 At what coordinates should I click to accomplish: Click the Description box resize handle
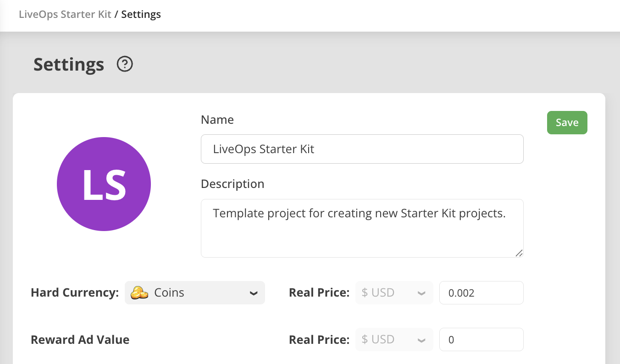pyautogui.click(x=519, y=253)
